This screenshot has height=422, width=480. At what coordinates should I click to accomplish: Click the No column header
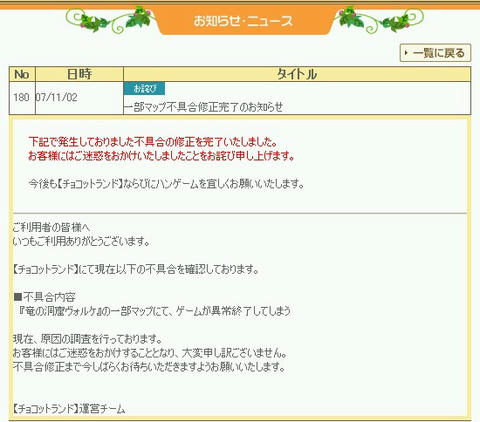pos(22,74)
